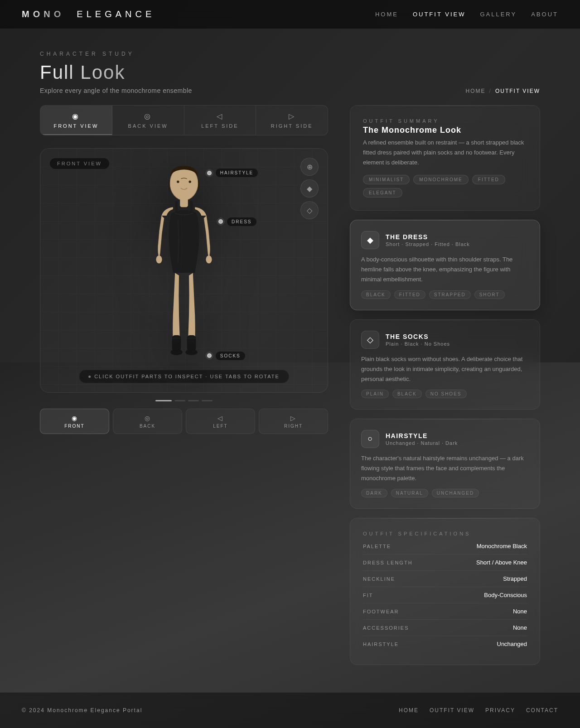This screenshot has width=580, height=728.
Task: Click the Unchanged tag in Hairstyle card
Action: [x=455, y=493]
